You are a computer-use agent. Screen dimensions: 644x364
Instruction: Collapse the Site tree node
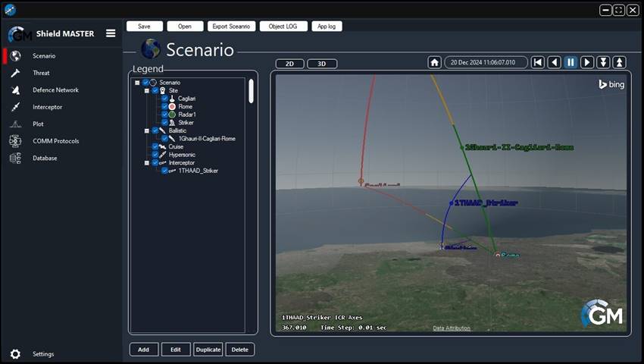(x=146, y=90)
